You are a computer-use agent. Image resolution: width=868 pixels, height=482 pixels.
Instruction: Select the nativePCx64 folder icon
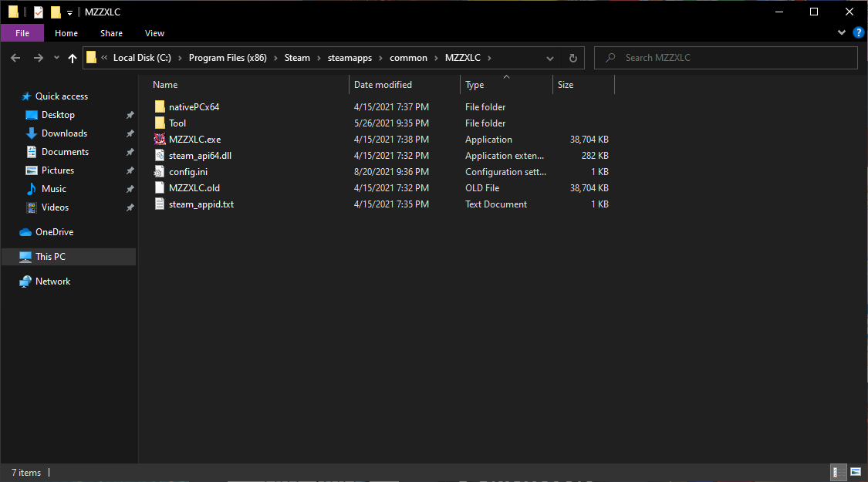pyautogui.click(x=160, y=106)
